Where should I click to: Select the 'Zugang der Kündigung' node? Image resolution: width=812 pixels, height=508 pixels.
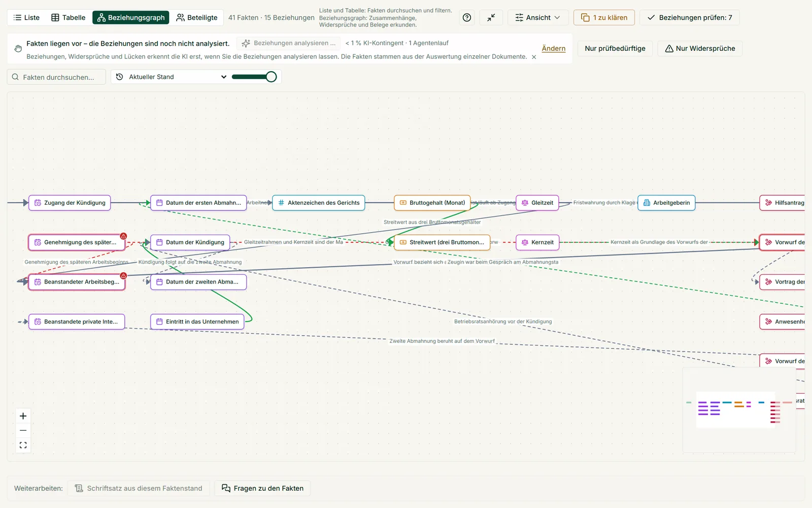click(70, 203)
